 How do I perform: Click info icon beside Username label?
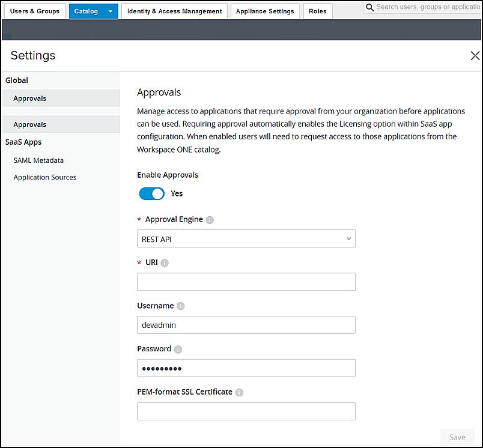pos(180,306)
